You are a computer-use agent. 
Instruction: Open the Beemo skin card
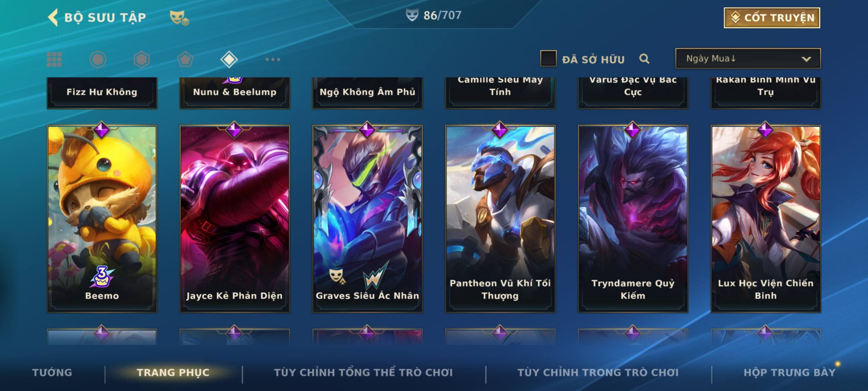102,219
